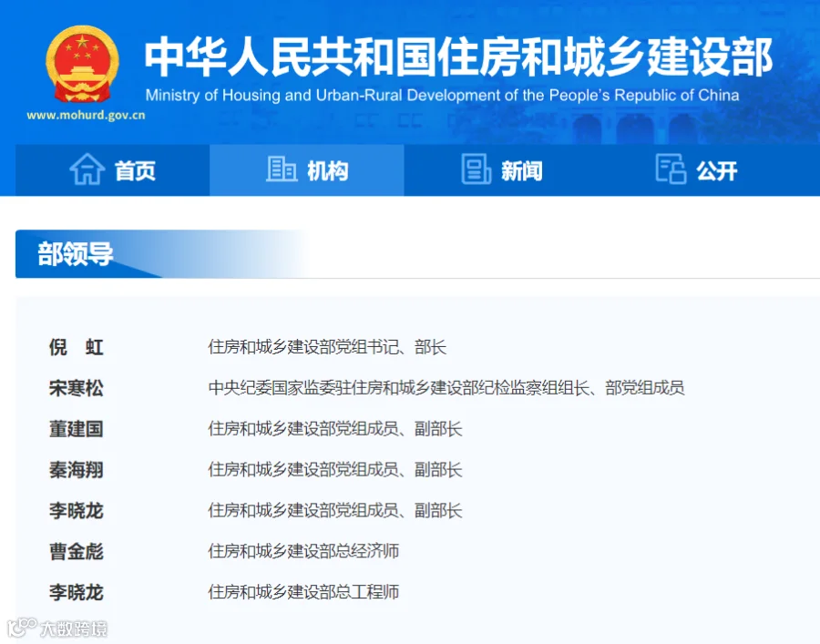Select the 新闻 menu item
Viewport: 820px width, 644px height.
[x=520, y=169]
